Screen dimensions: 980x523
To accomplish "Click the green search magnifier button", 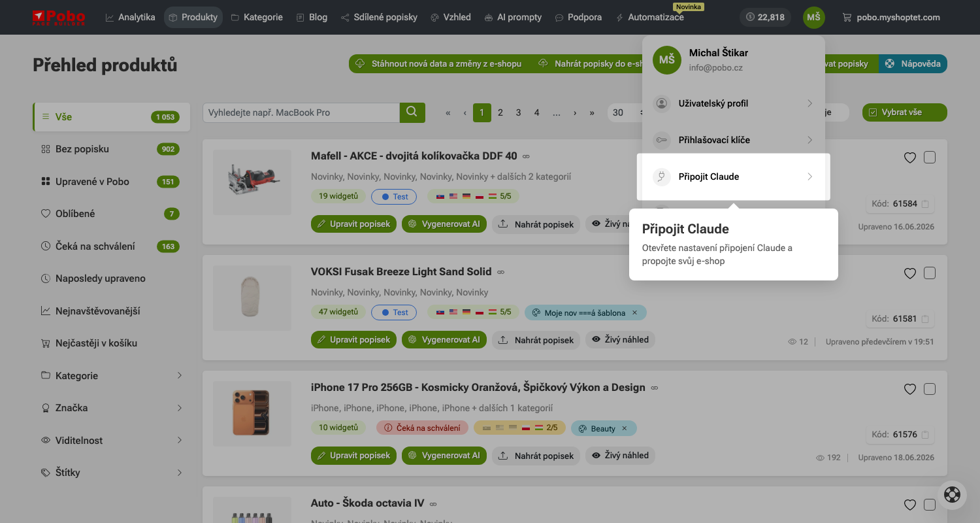I will (412, 112).
